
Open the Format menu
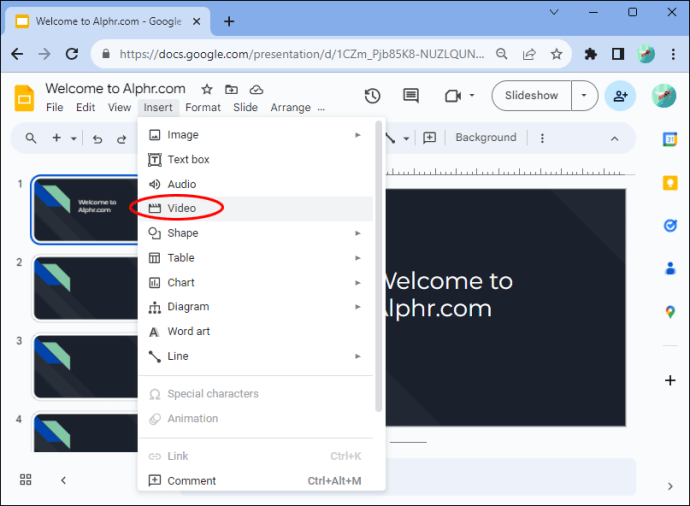202,107
